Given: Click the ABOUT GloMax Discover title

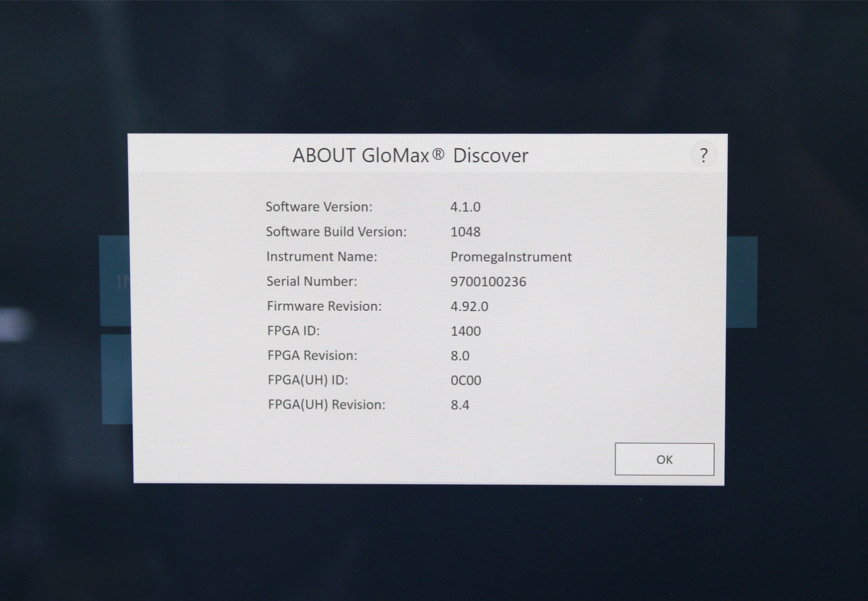Looking at the screenshot, I should (410, 156).
